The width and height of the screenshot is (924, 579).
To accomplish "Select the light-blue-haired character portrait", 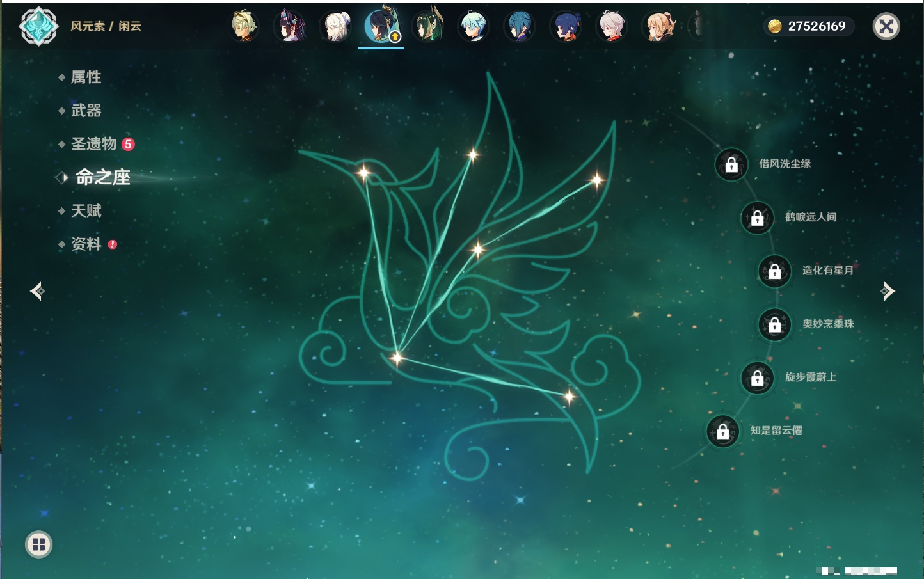I will [x=474, y=27].
